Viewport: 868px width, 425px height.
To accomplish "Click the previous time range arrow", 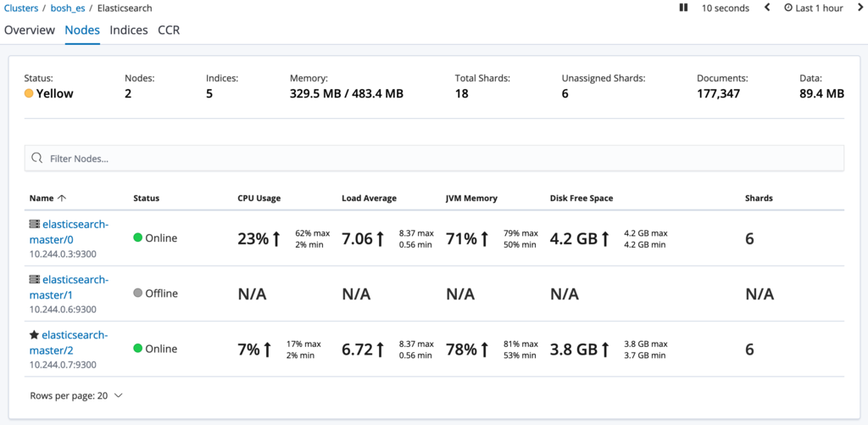I will click(x=767, y=8).
